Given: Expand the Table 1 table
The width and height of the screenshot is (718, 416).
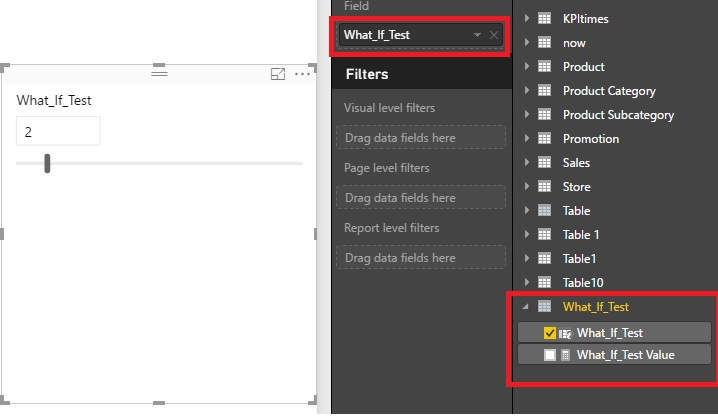Looking at the screenshot, I should tap(527, 234).
